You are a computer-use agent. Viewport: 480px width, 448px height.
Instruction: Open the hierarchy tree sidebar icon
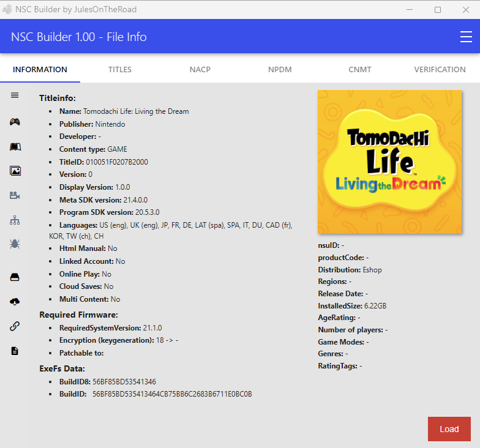point(15,220)
